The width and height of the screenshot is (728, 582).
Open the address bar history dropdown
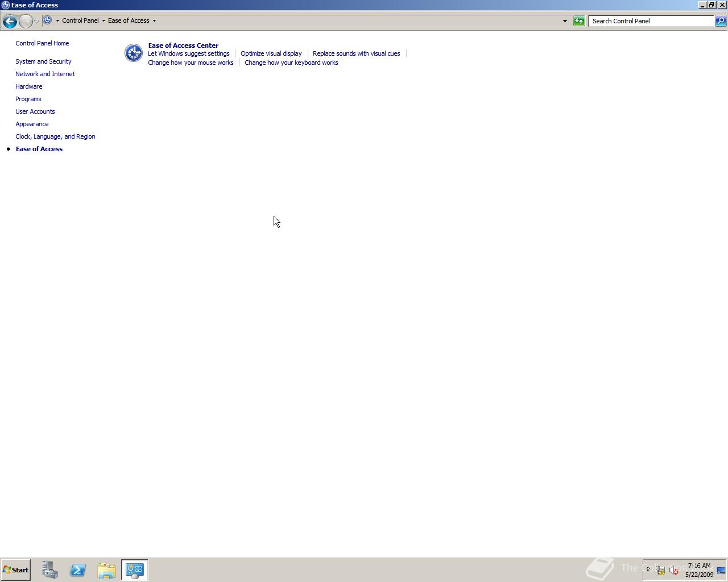coord(565,21)
